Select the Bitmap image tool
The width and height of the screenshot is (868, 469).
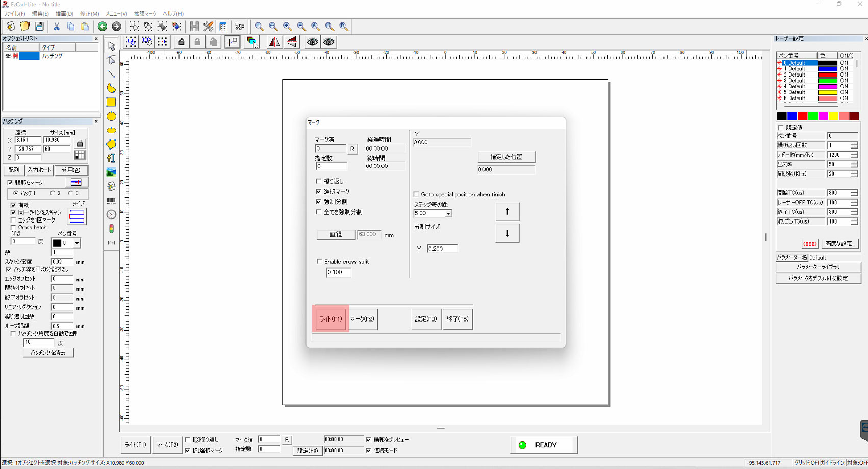(x=111, y=172)
